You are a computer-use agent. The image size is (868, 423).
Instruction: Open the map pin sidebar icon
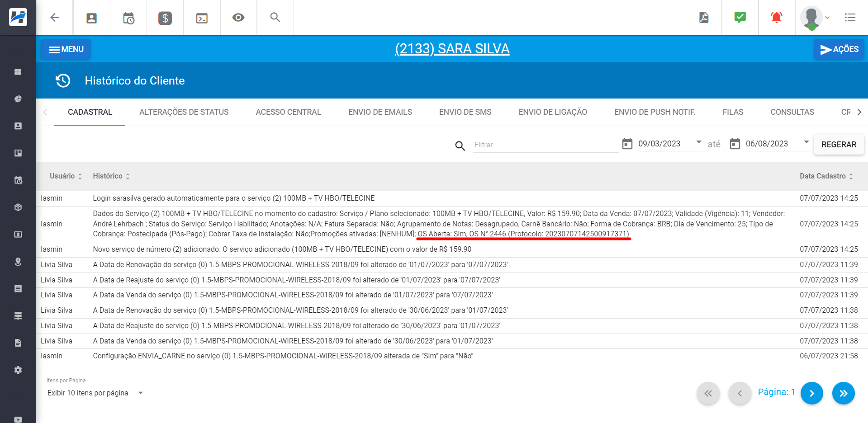click(x=18, y=262)
